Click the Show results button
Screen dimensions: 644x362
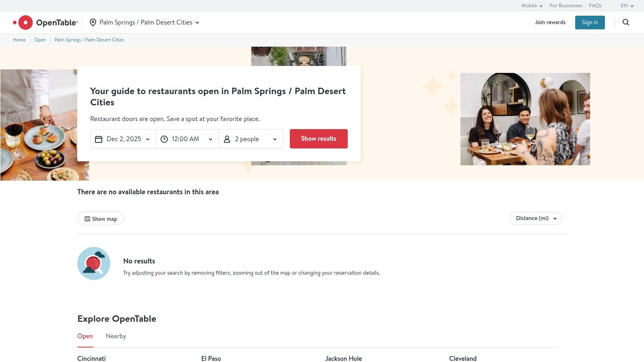click(318, 138)
